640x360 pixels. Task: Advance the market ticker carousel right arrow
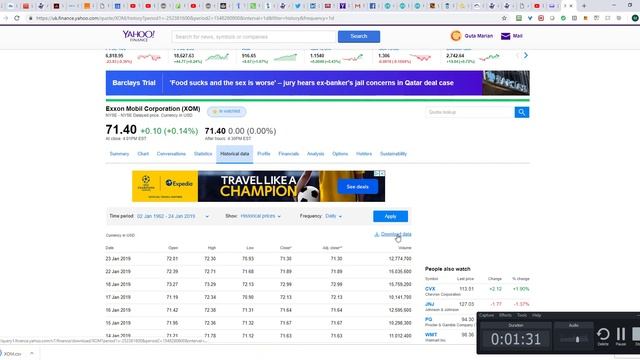(x=526, y=55)
